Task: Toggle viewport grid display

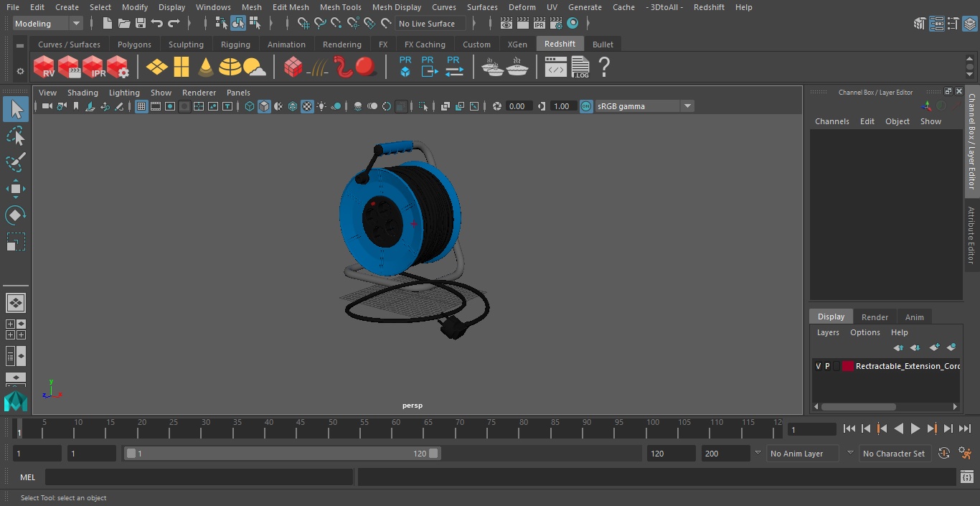Action: 141,106
